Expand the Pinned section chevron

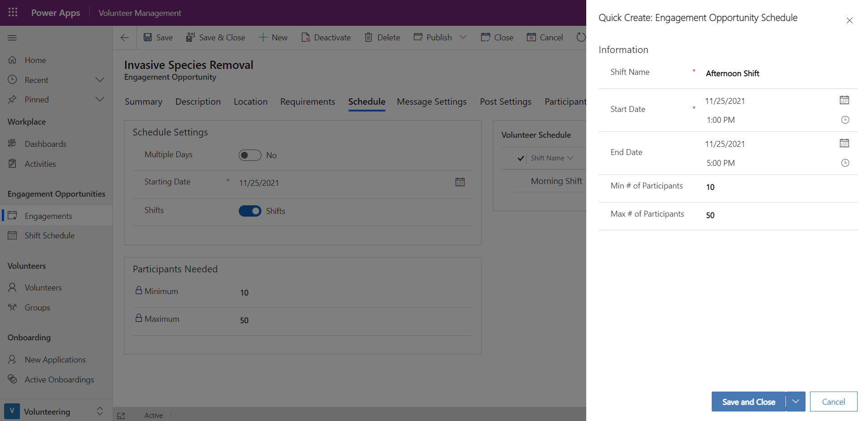[x=100, y=99]
